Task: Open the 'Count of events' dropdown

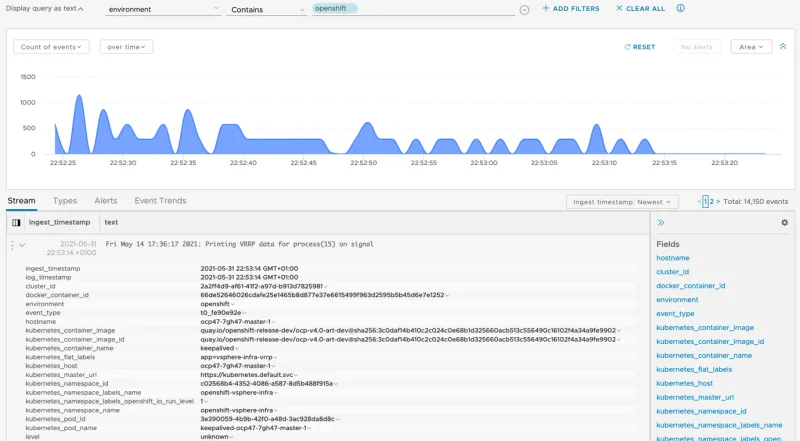Action: pyautogui.click(x=51, y=47)
